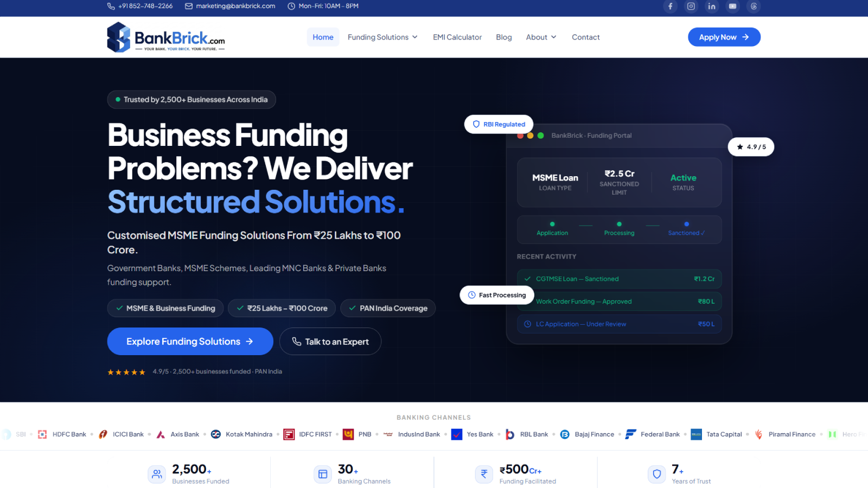Click the Axis Bank logo icon

coord(161,434)
